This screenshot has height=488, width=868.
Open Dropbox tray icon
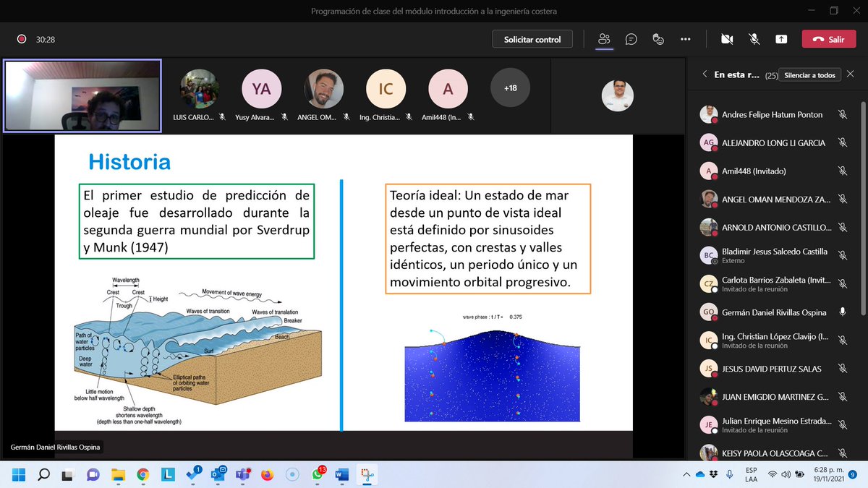click(714, 475)
